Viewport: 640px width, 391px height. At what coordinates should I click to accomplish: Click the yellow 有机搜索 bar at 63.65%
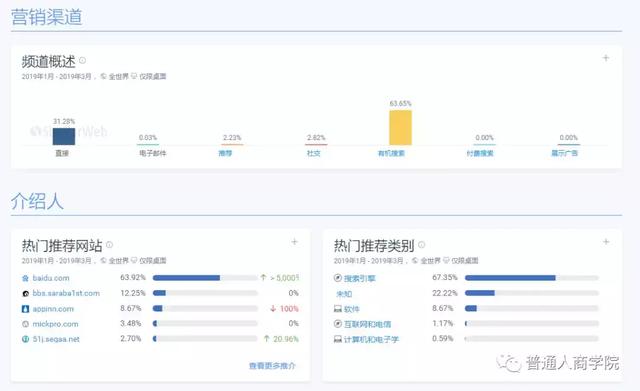pos(400,127)
